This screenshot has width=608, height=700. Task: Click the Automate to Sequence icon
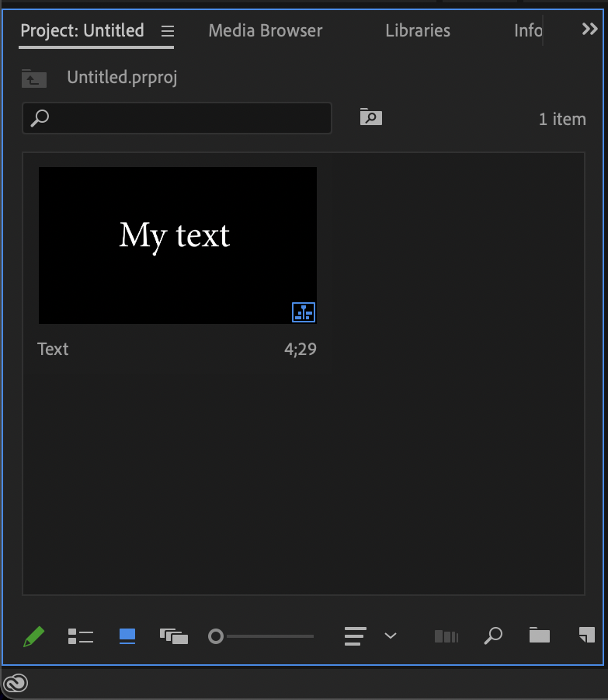point(446,636)
